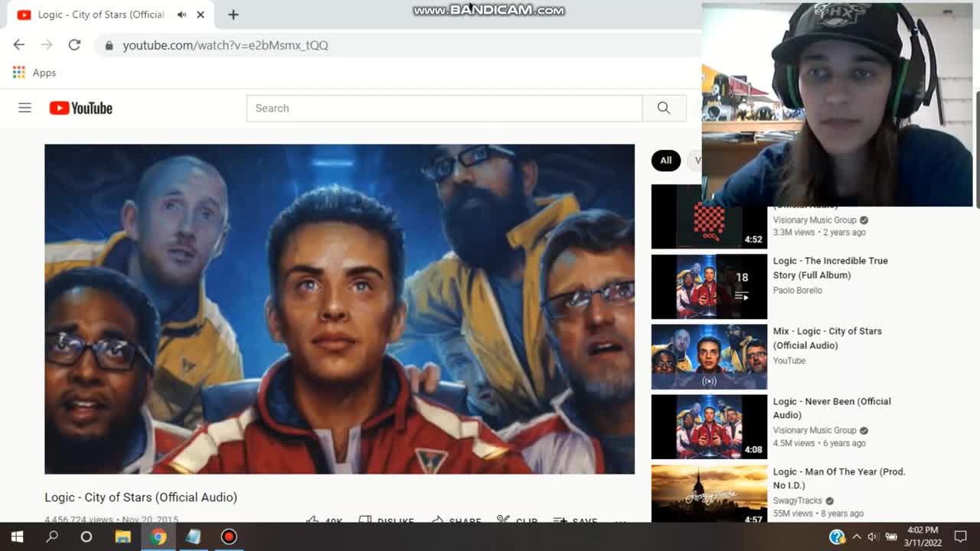This screenshot has width=980, height=551.
Task: Click the battery tray icon
Action: 890,536
